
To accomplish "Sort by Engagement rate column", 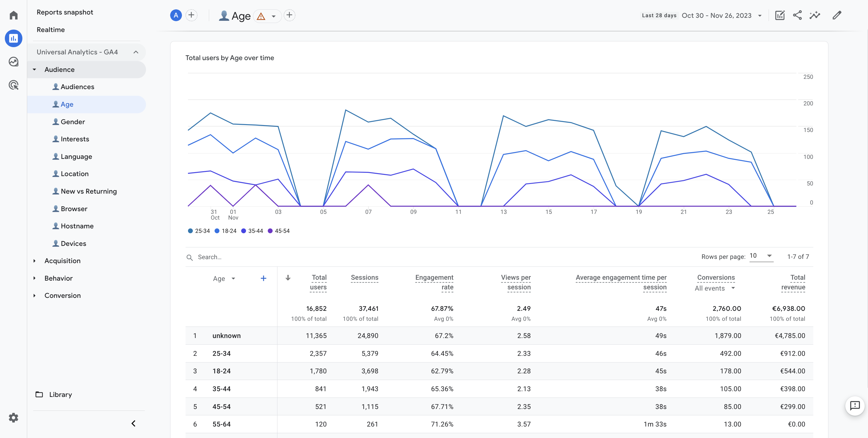I will (434, 282).
